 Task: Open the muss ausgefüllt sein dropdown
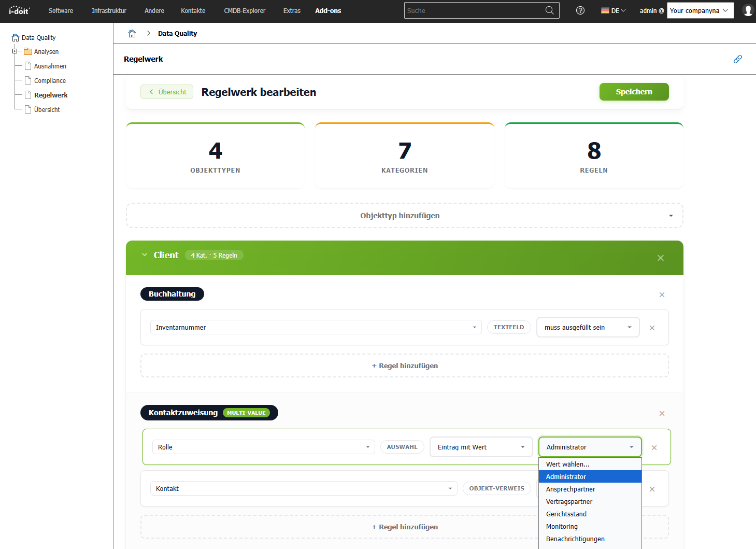click(588, 327)
